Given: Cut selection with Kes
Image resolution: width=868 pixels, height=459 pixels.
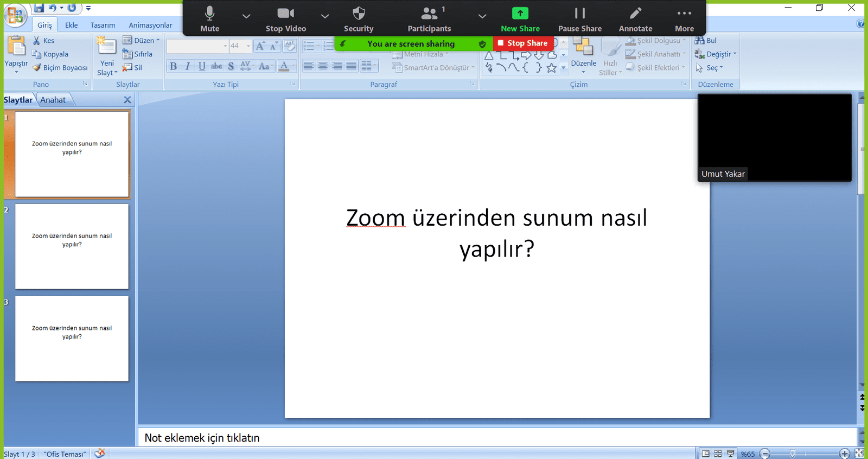Looking at the screenshot, I should pos(43,41).
